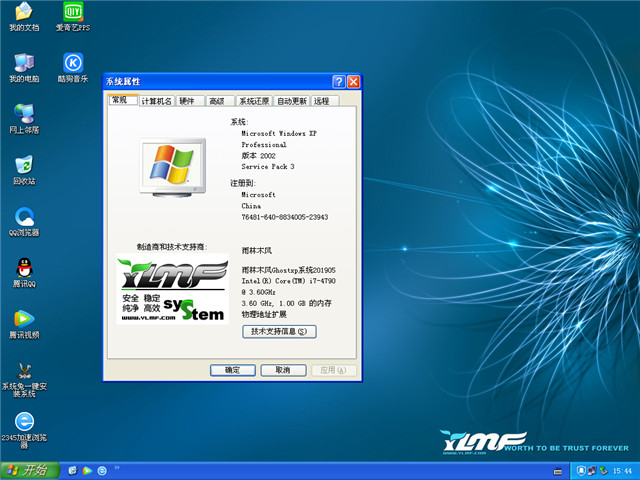Screen dimensions: 640x480
Task: Click the product ID 76481-640-8834005-23943
Action: coord(284,217)
